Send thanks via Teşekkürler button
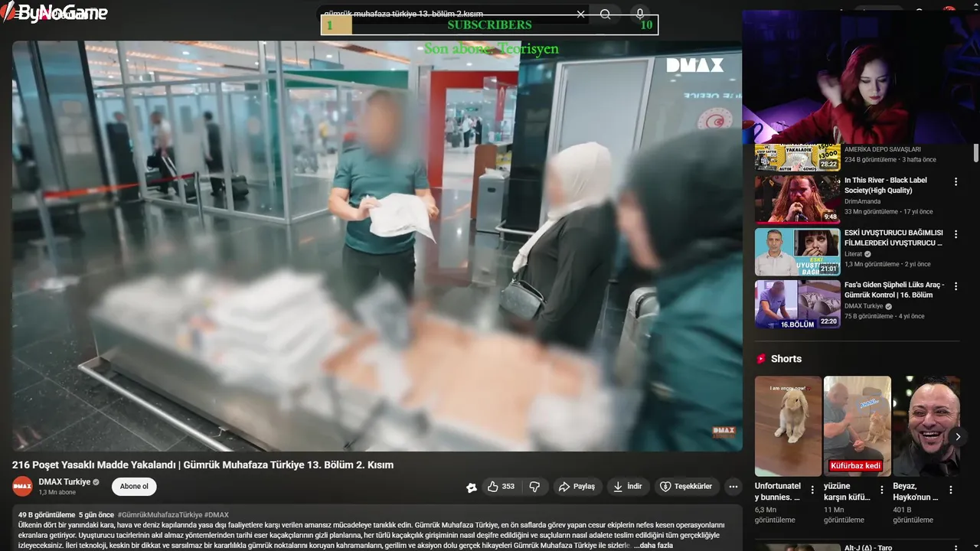The width and height of the screenshot is (980, 551). pyautogui.click(x=686, y=487)
